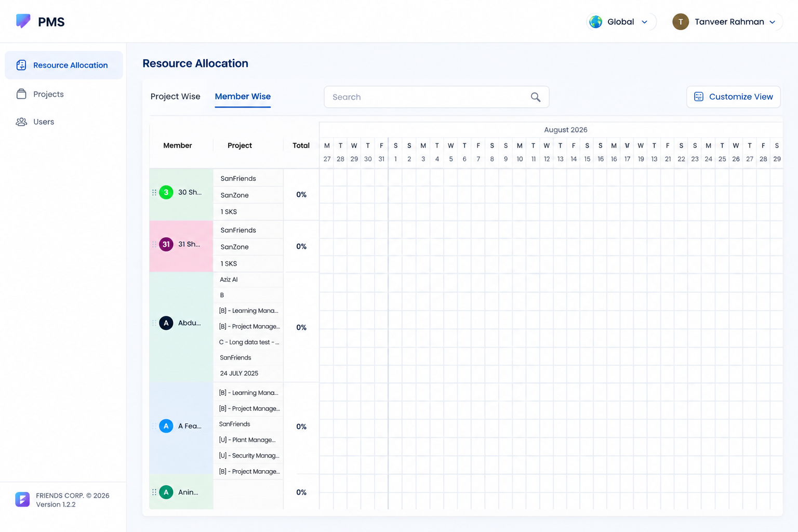Image resolution: width=798 pixels, height=532 pixels.
Task: Switch to Project Wise tab
Action: pos(175,97)
